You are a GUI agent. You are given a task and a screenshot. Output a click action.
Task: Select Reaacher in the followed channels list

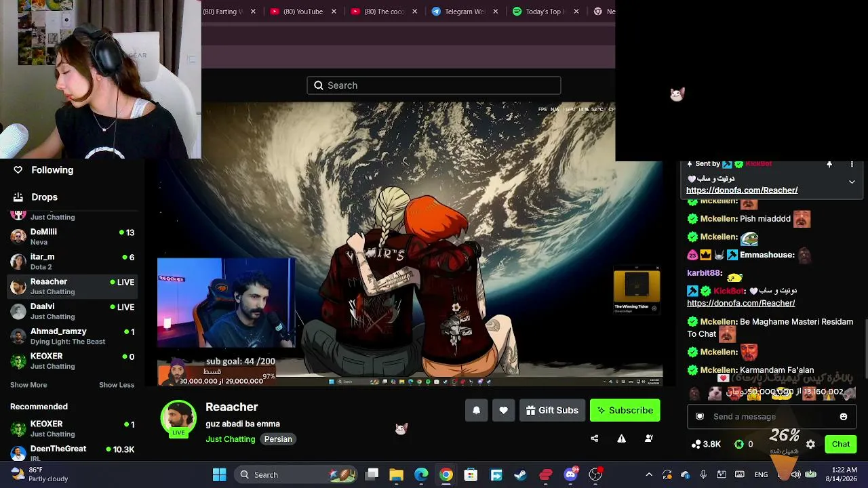pos(73,286)
